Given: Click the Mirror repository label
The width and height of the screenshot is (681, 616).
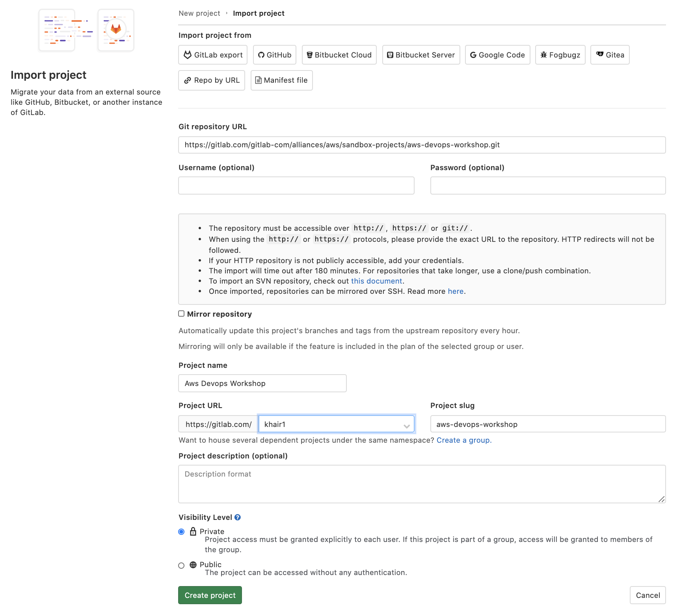Looking at the screenshot, I should point(220,314).
